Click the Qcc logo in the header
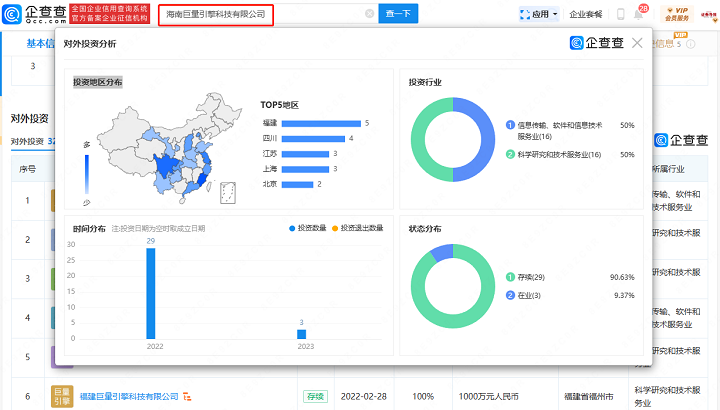720x410 pixels. click(34, 14)
